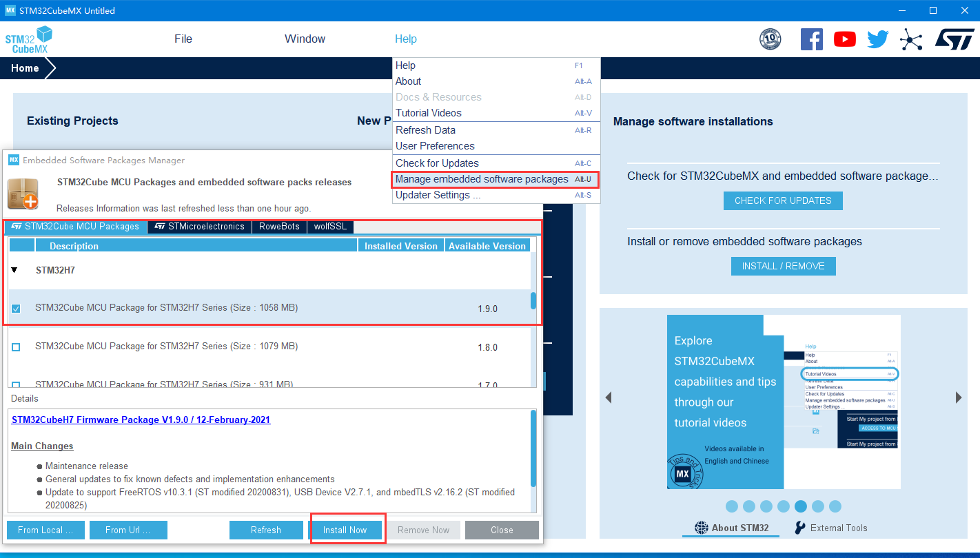Open Tutorial Videos from Help menu
The image size is (980, 558).
(x=496, y=113)
